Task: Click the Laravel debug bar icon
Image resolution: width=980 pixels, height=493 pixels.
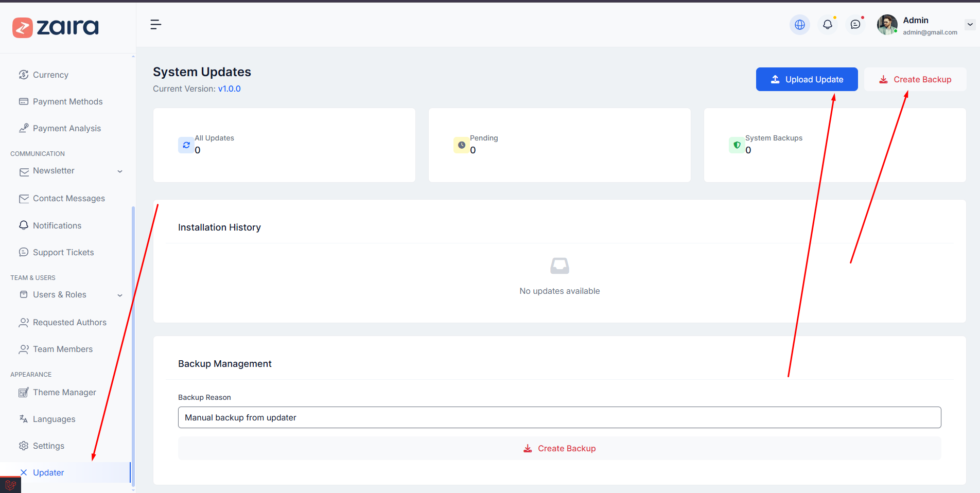Action: click(x=10, y=485)
